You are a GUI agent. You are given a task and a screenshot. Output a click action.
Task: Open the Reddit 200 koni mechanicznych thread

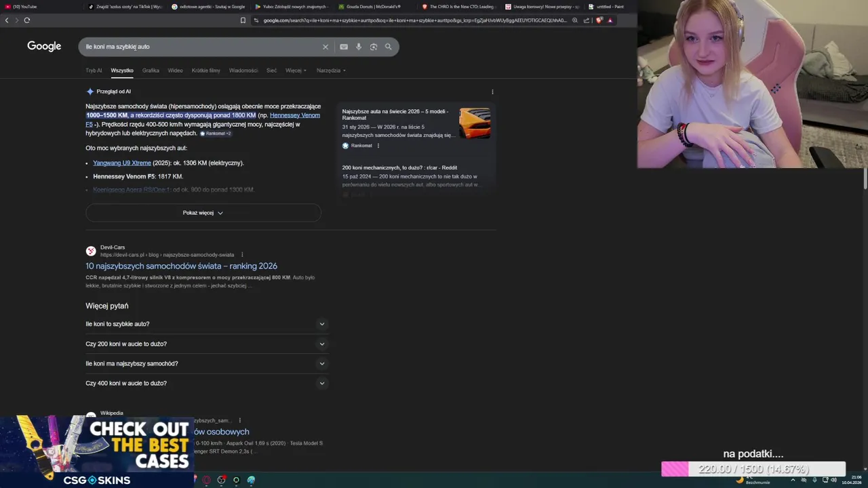click(x=399, y=167)
